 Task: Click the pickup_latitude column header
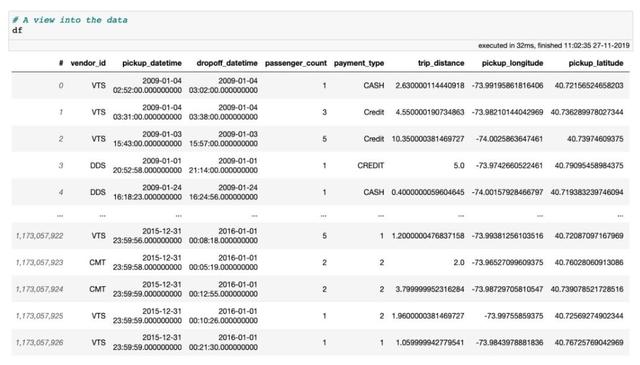click(596, 63)
